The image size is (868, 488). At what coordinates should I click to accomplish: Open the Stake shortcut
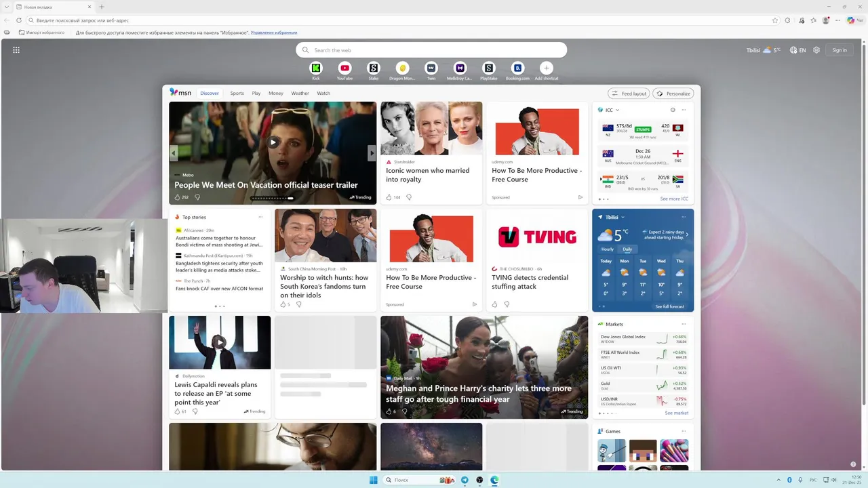373,68
